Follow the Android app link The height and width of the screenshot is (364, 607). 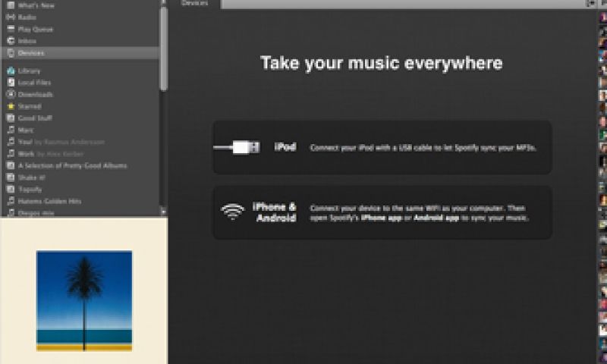(x=436, y=218)
